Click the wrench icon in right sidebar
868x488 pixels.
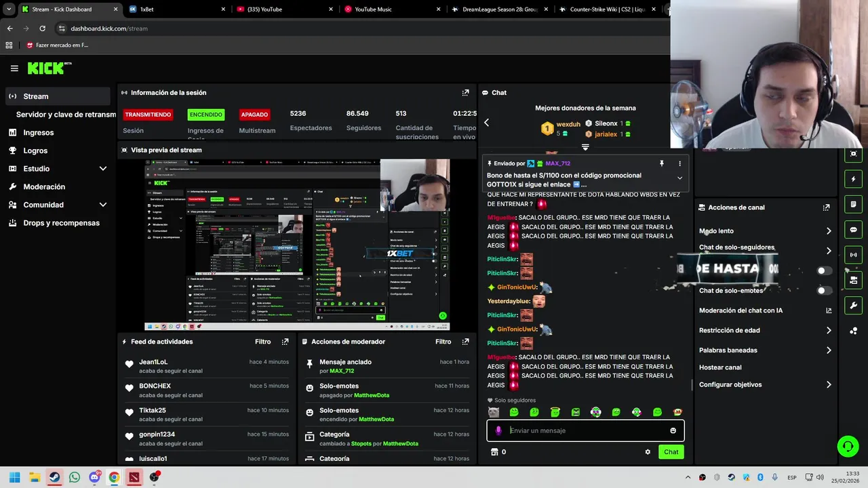853,306
